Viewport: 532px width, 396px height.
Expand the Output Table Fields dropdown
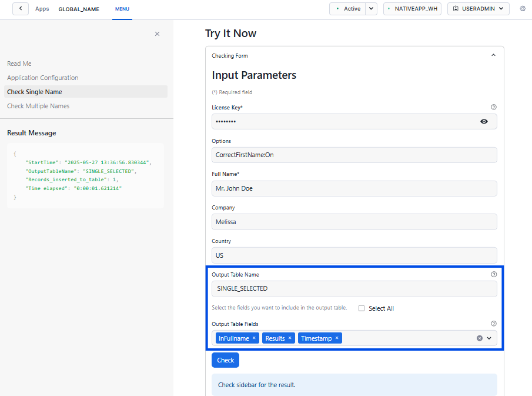click(489, 338)
